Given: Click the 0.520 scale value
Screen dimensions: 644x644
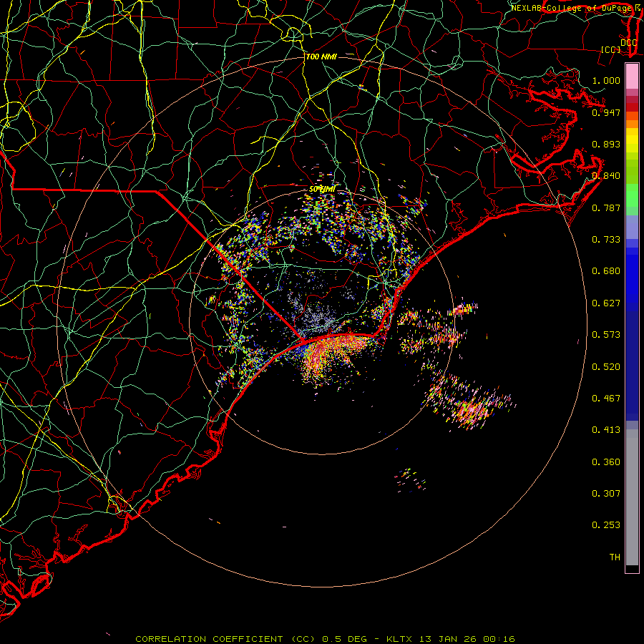Looking at the screenshot, I should (x=606, y=367).
